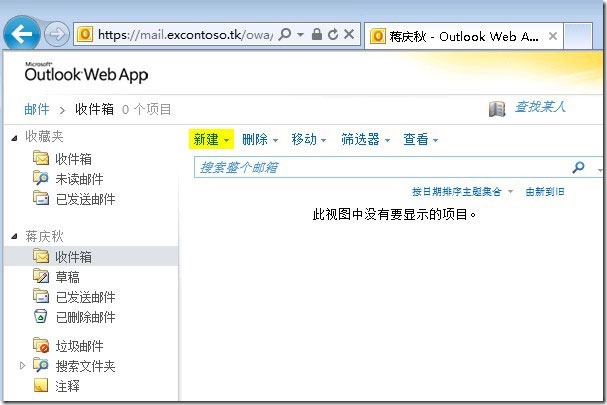Collapse the 收藏夹 favorites section
607x405 pixels.
(12, 137)
